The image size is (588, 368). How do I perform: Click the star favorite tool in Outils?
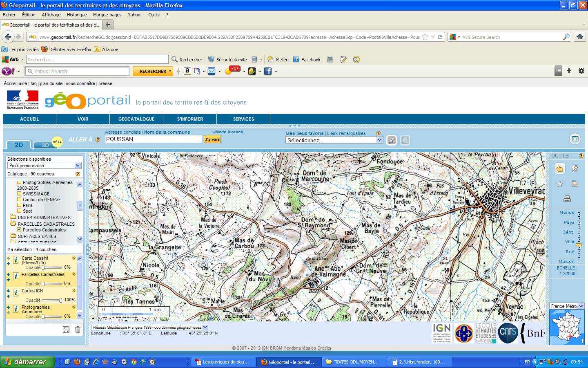560,184
